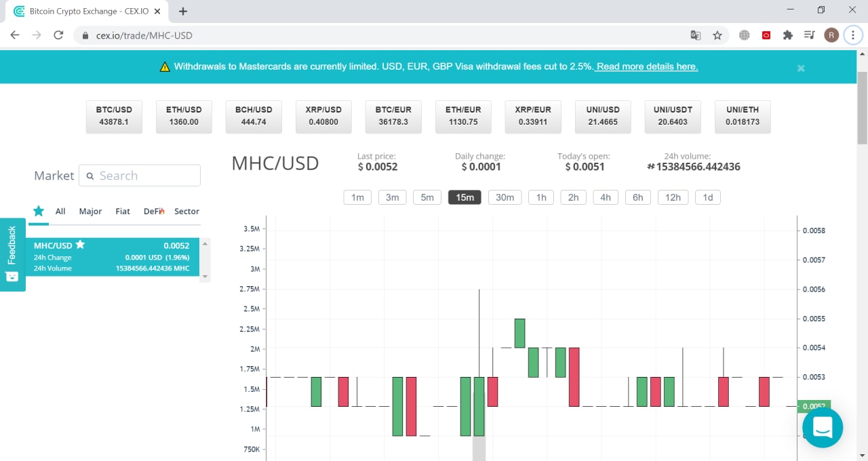
Task: Open the red extension icon in the toolbar
Action: (766, 35)
